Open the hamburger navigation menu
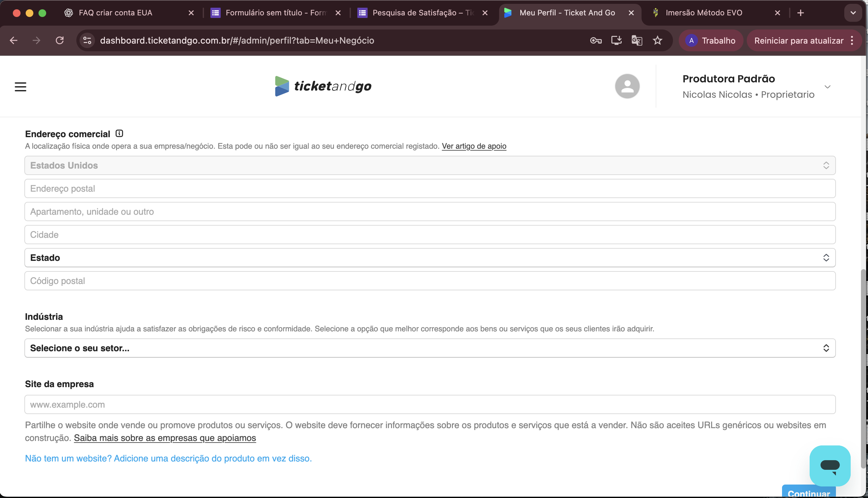Viewport: 868px width, 498px height. (21, 87)
